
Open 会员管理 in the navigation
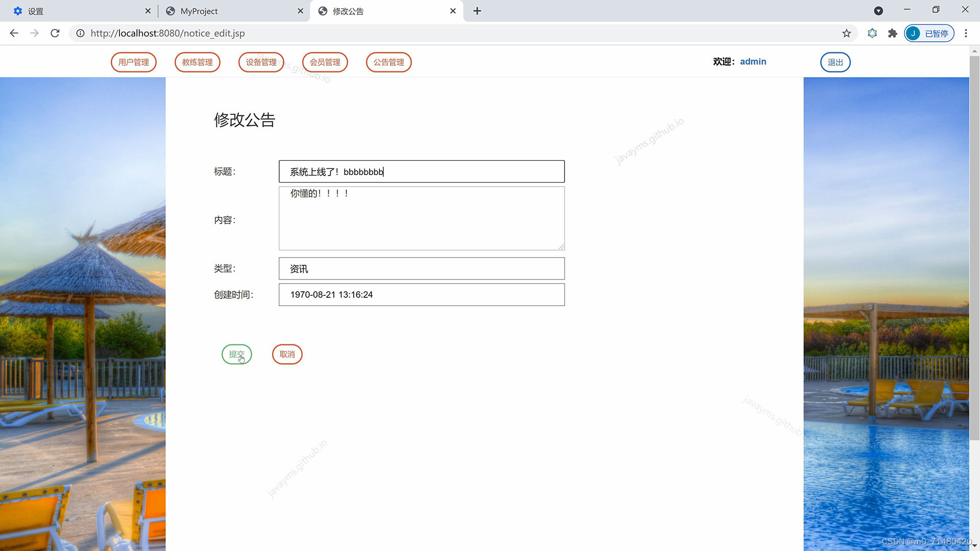point(325,62)
